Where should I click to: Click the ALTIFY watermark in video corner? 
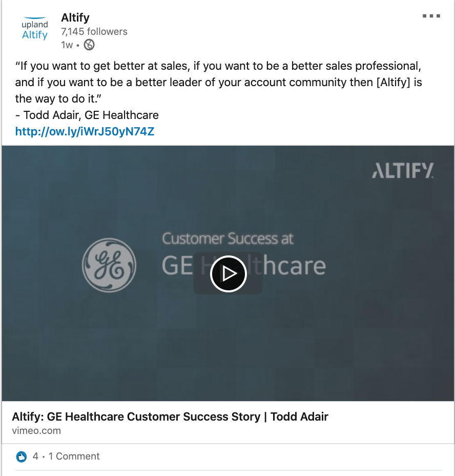coord(403,170)
